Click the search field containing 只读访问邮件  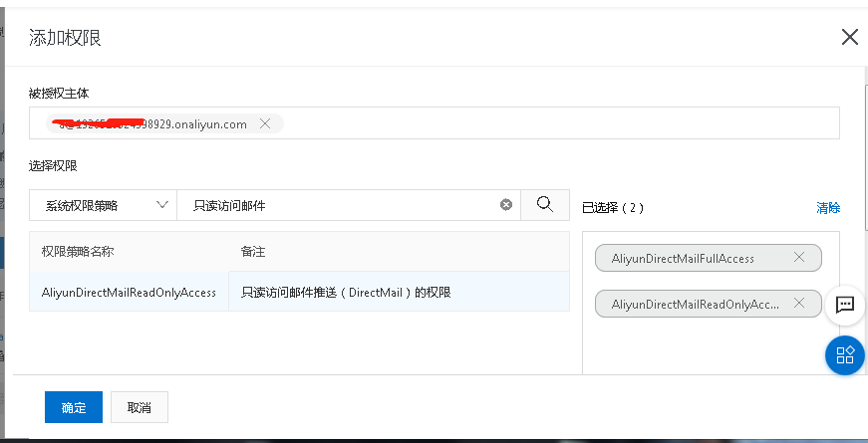(339, 205)
